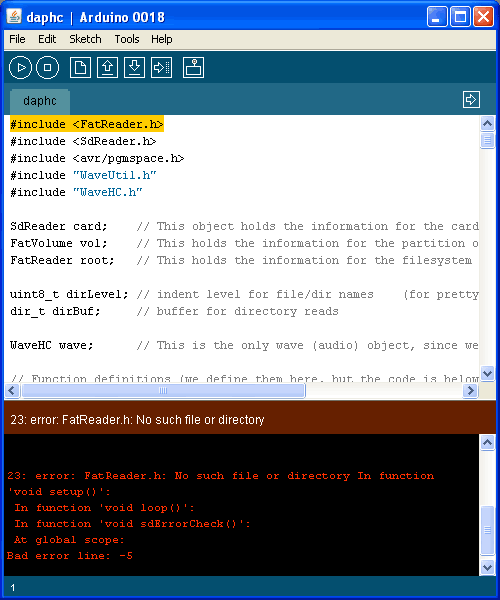This screenshot has width=500, height=600.
Task: Click the Upload to I/O board icon
Action: coord(161,68)
